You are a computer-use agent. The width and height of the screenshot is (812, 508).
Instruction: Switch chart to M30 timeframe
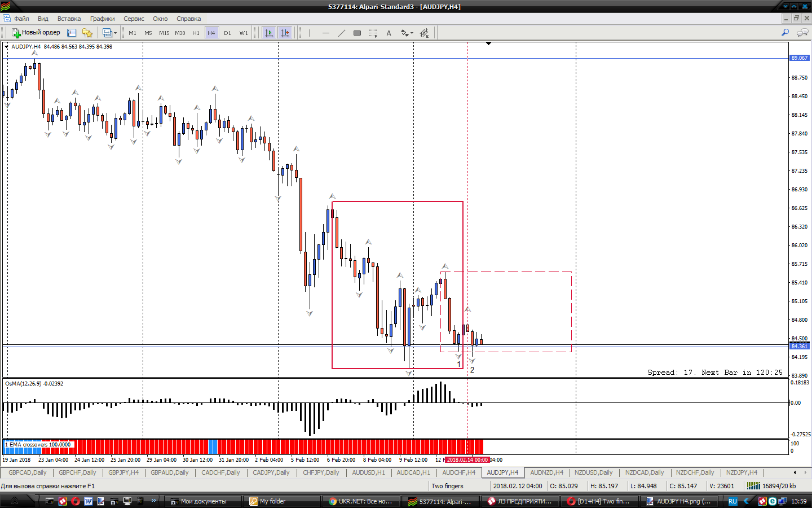pyautogui.click(x=180, y=33)
